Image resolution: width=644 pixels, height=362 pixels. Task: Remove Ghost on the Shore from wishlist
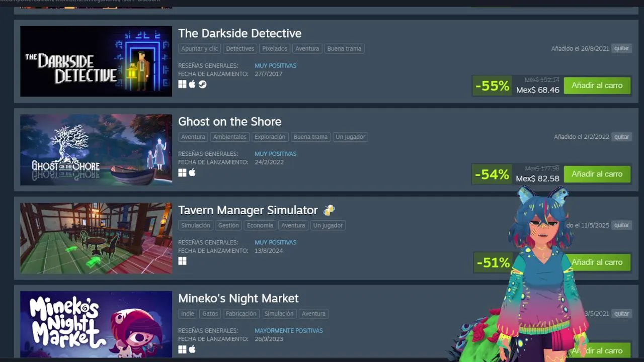click(622, 137)
